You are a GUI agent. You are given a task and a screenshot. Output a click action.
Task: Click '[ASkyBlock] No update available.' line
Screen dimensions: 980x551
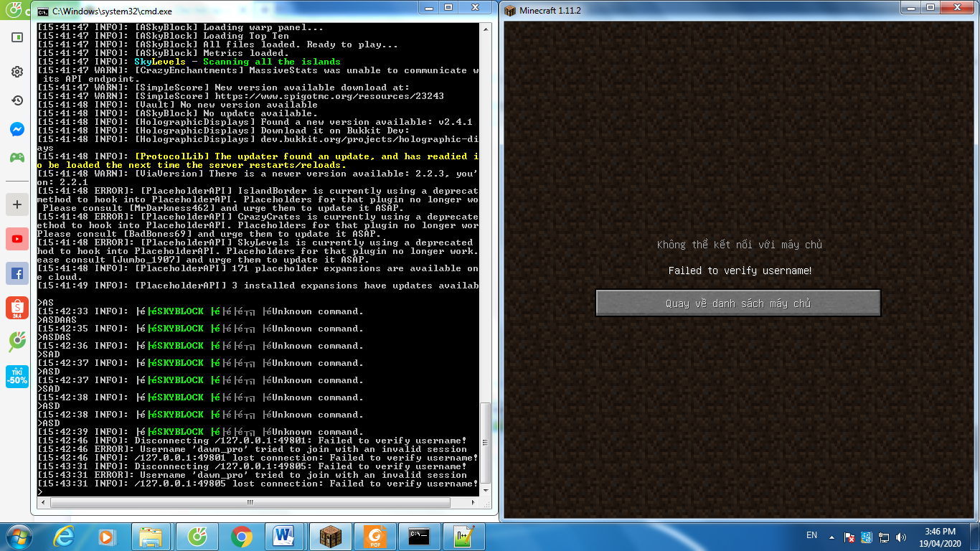point(177,113)
